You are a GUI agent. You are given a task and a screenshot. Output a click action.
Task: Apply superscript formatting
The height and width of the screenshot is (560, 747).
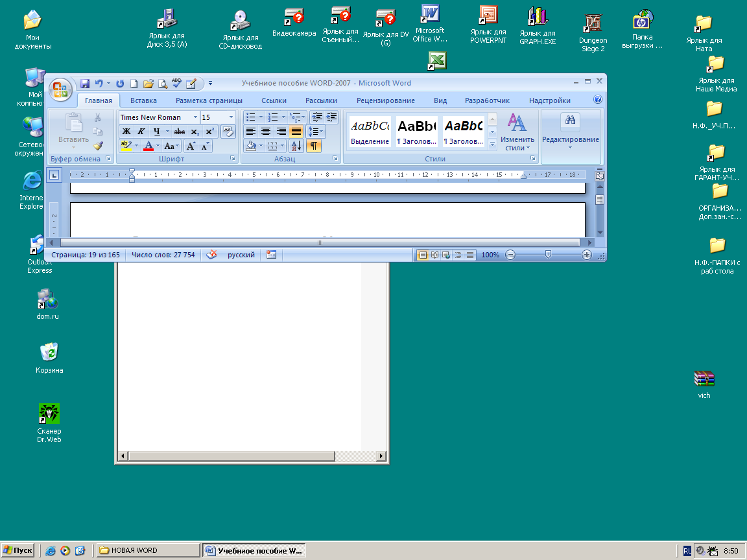pyautogui.click(x=209, y=132)
